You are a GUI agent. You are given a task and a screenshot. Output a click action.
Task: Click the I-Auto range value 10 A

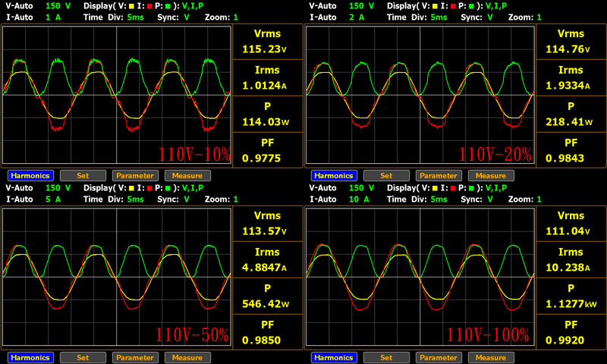pyautogui.click(x=359, y=199)
